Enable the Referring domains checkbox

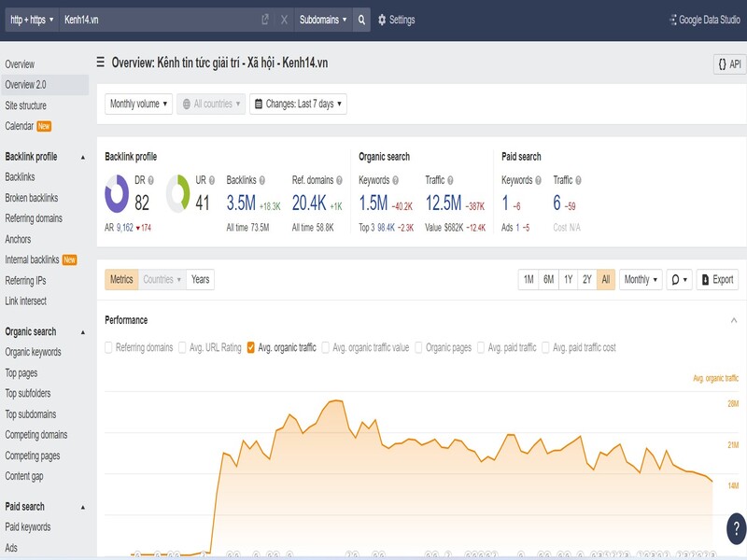point(108,347)
